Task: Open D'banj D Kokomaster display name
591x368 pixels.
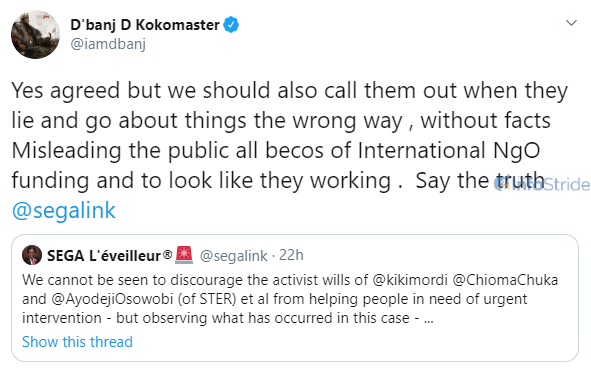Action: point(145,25)
